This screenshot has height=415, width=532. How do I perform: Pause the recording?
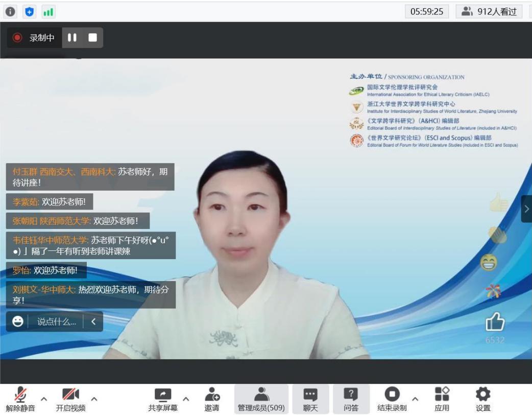tap(72, 37)
